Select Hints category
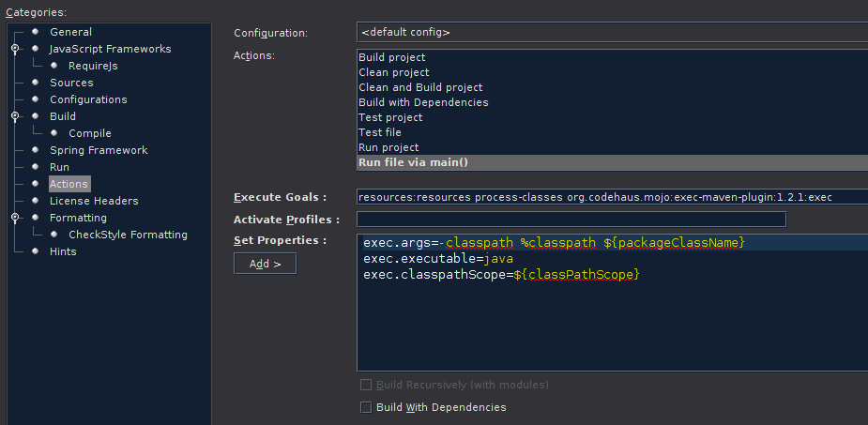This screenshot has width=868, height=425. pyautogui.click(x=63, y=251)
